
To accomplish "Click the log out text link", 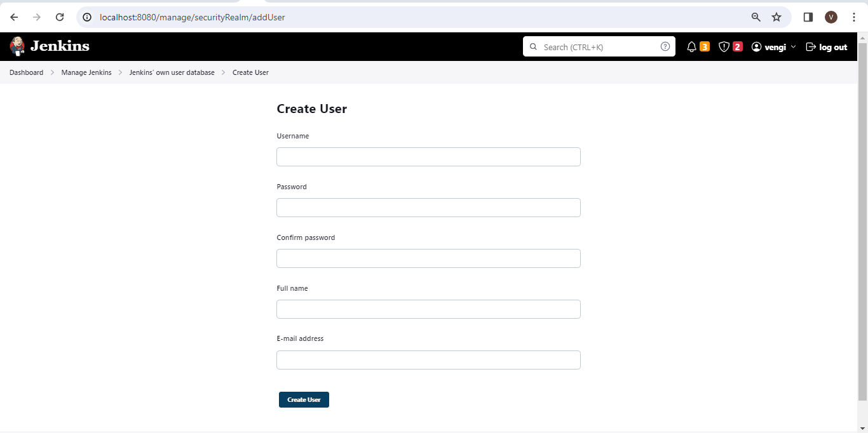I will click(833, 47).
